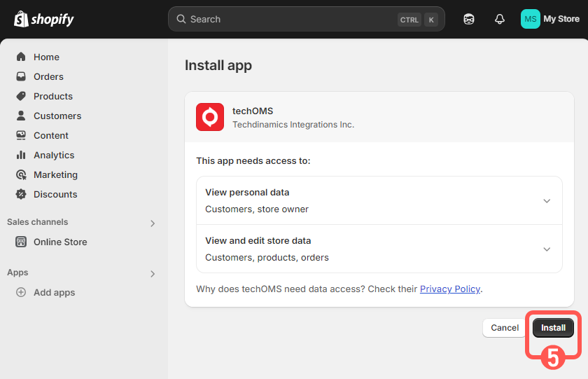Navigate to Customers
The image size is (588, 379).
click(57, 116)
